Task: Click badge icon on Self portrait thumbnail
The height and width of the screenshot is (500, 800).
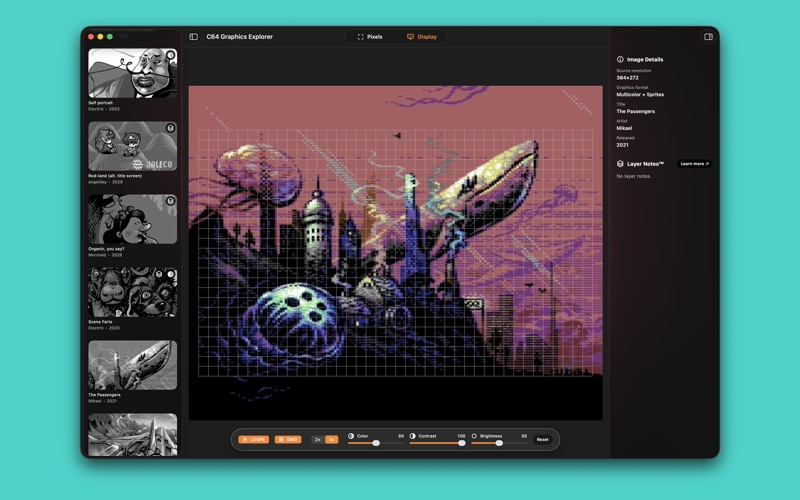Action: click(170, 55)
